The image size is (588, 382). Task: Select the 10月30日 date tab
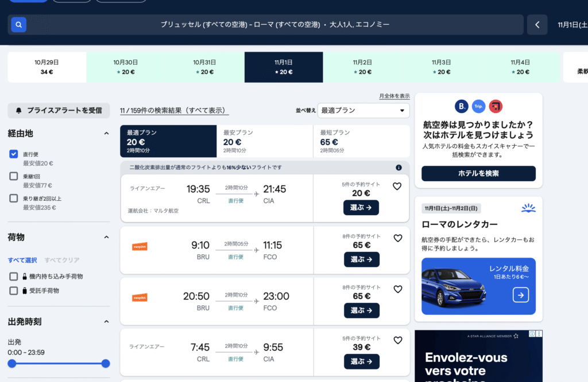pyautogui.click(x=125, y=67)
